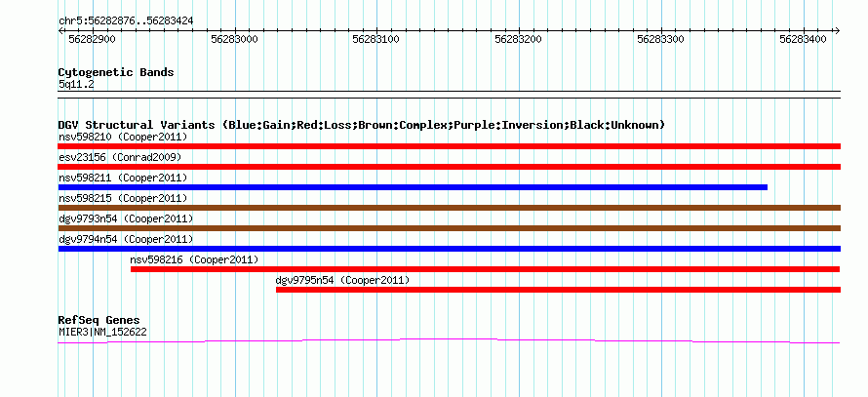868x397 pixels.
Task: Click the Cytogenetic Bands track heading
Action: coord(116,72)
